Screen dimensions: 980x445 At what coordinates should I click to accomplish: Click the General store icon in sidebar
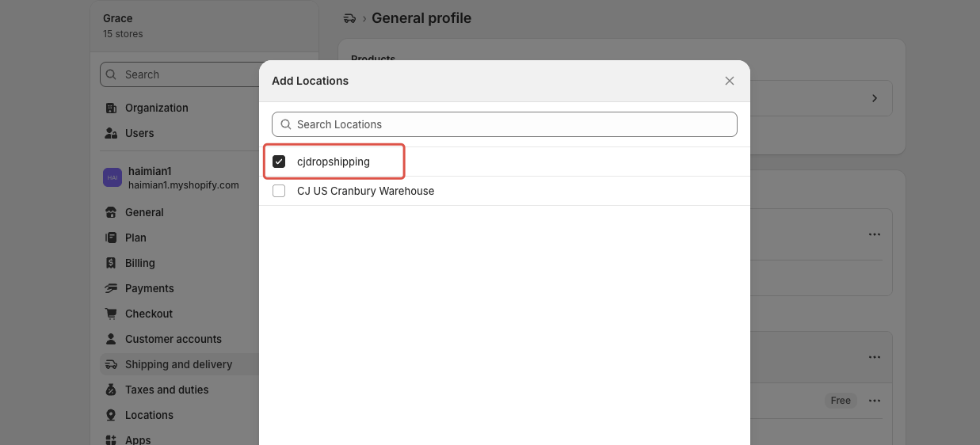pos(111,212)
